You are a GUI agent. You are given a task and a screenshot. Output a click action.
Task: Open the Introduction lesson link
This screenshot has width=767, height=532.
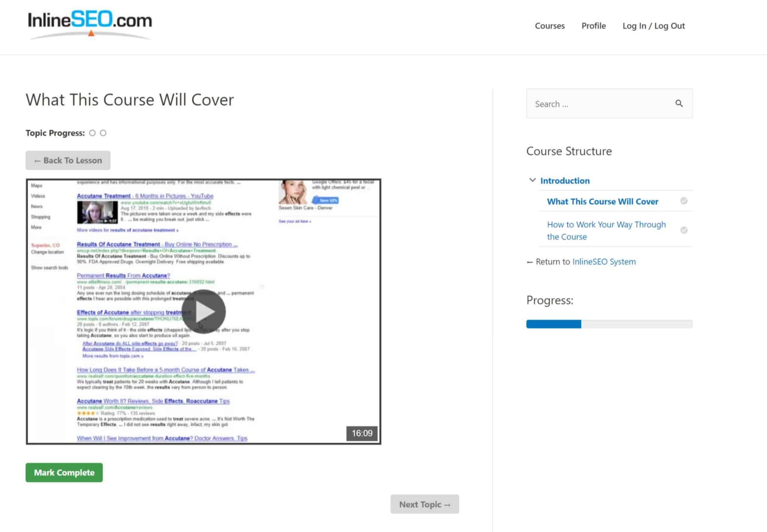tap(565, 180)
